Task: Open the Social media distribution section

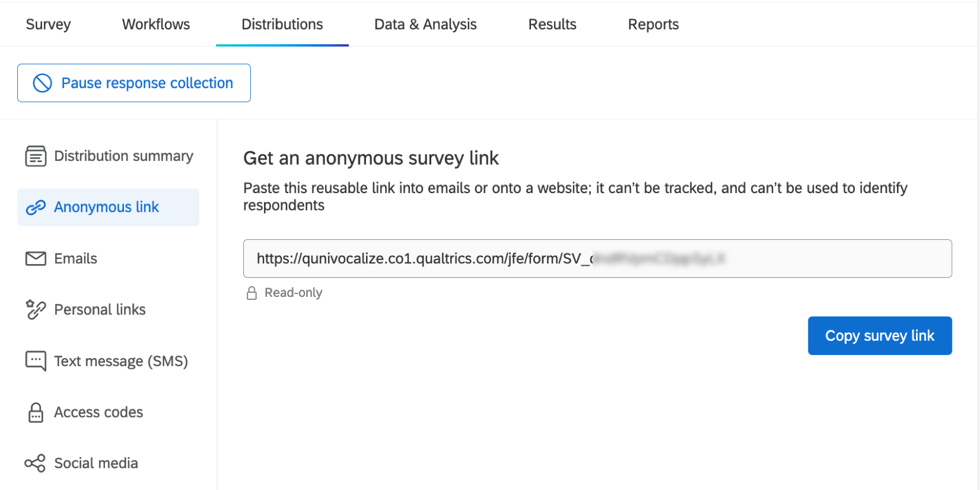Action: click(x=96, y=463)
